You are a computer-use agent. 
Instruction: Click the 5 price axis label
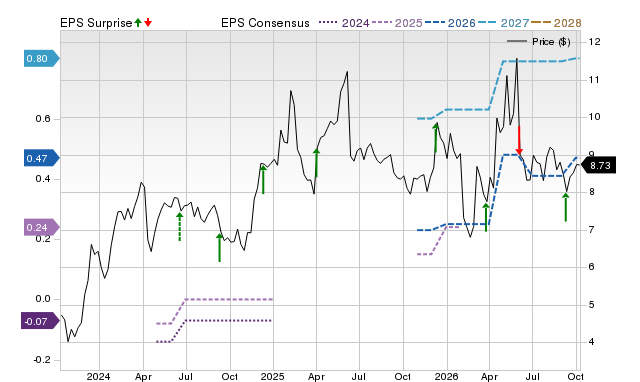[x=591, y=305]
